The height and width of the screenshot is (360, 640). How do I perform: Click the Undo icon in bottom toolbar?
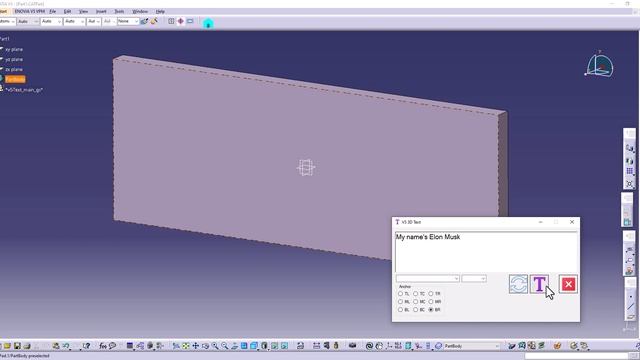66,346
